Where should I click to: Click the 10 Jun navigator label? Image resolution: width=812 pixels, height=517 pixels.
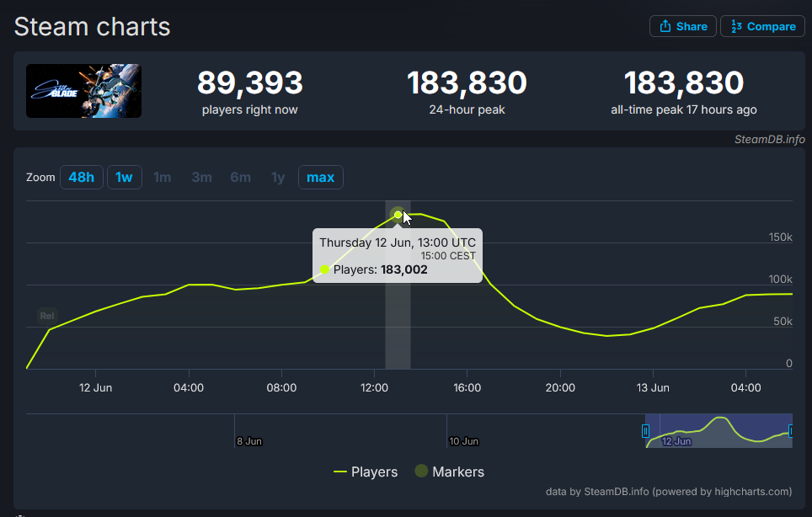[x=463, y=441]
